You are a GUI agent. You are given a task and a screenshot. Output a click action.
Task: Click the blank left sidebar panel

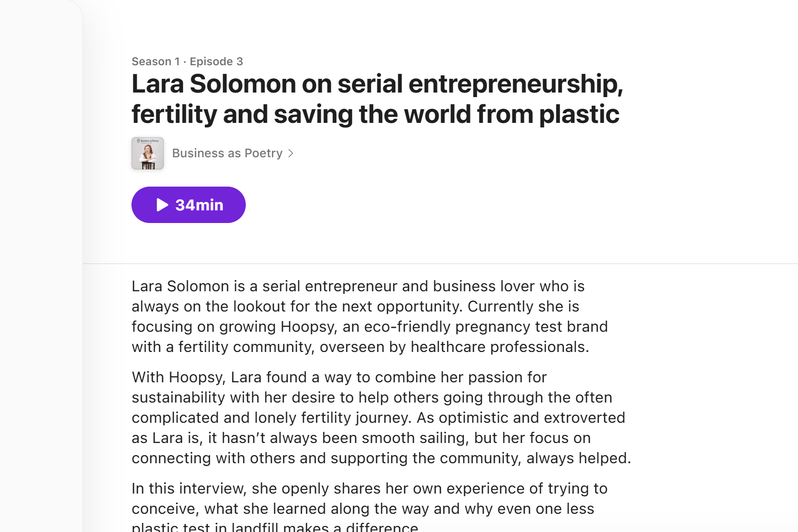click(x=41, y=266)
